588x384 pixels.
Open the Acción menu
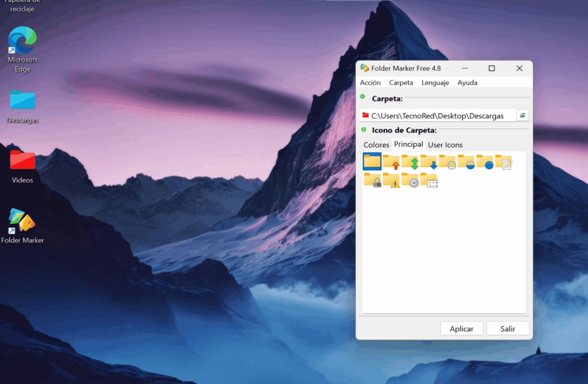tap(370, 83)
